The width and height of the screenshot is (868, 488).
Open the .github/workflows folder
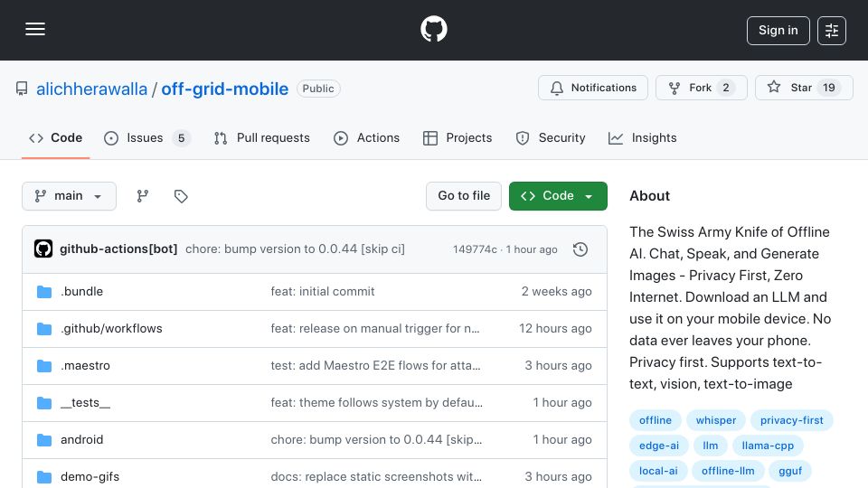(111, 329)
